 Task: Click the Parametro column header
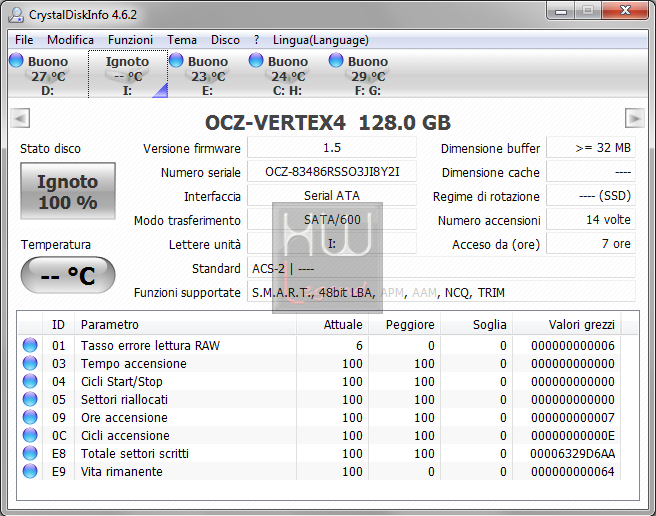pos(186,324)
